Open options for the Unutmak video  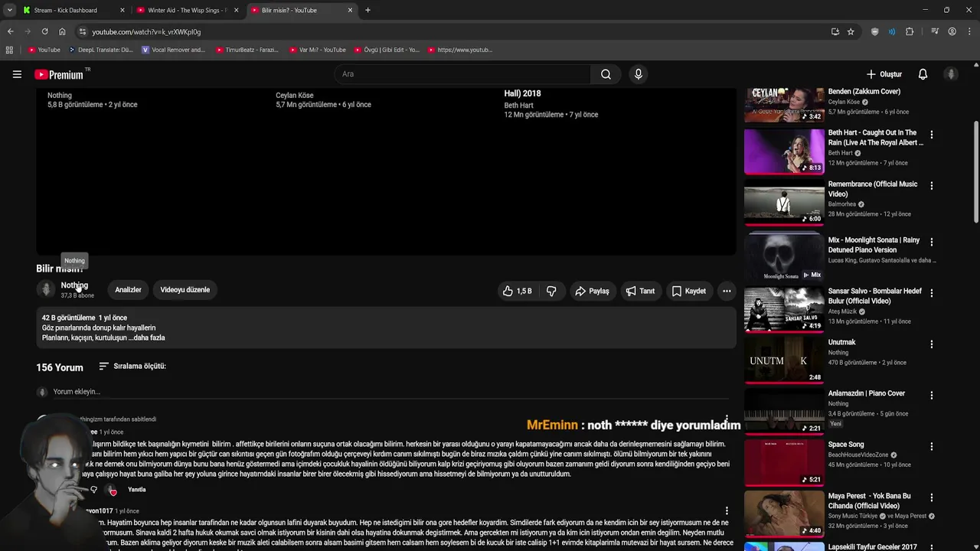coord(932,344)
